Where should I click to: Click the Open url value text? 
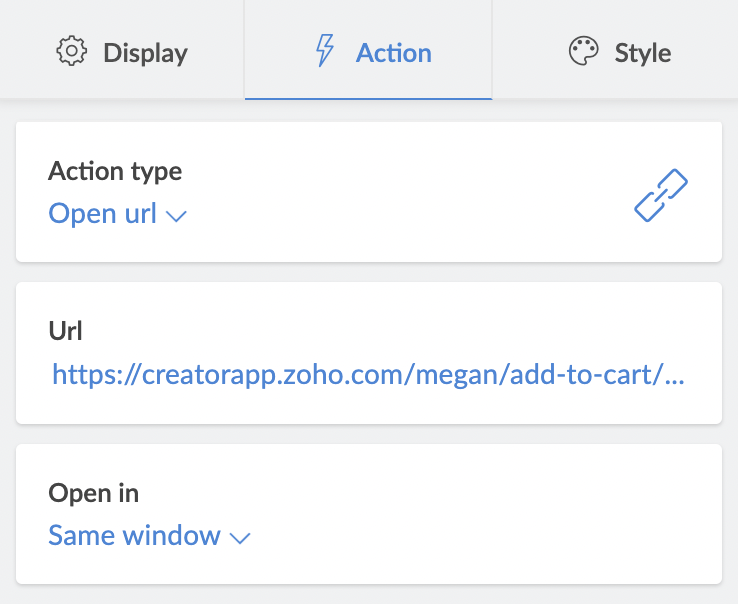[103, 214]
